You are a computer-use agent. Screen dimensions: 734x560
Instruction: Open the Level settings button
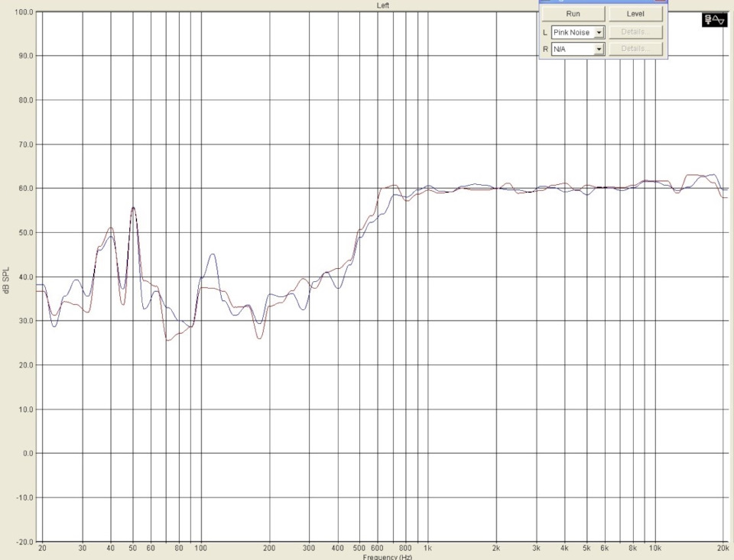click(635, 14)
